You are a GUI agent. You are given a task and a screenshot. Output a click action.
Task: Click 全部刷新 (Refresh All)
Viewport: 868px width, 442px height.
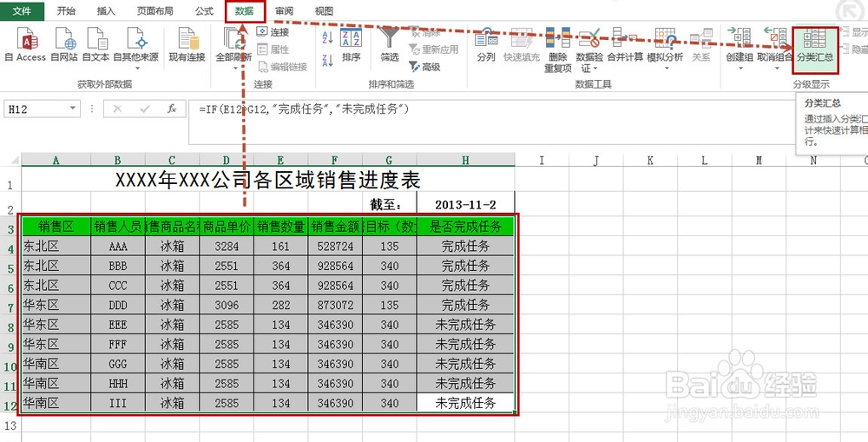click(233, 49)
